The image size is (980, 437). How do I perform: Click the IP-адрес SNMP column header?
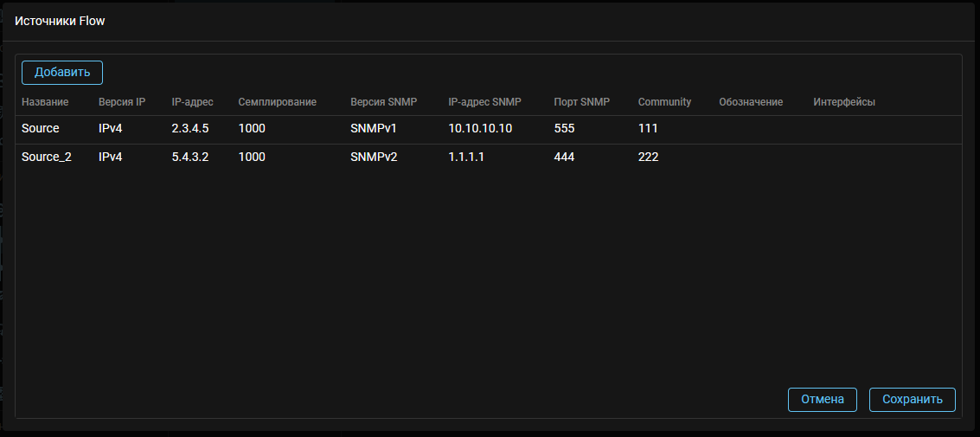click(x=484, y=102)
